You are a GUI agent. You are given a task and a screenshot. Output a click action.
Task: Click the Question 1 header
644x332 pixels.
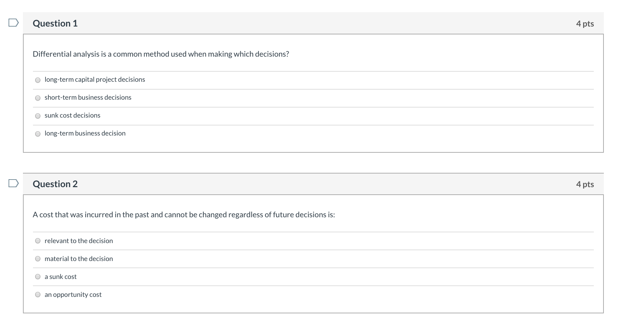[55, 23]
